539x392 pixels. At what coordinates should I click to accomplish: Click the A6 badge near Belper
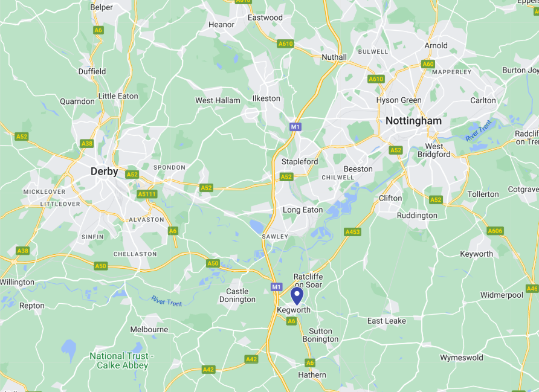98,30
